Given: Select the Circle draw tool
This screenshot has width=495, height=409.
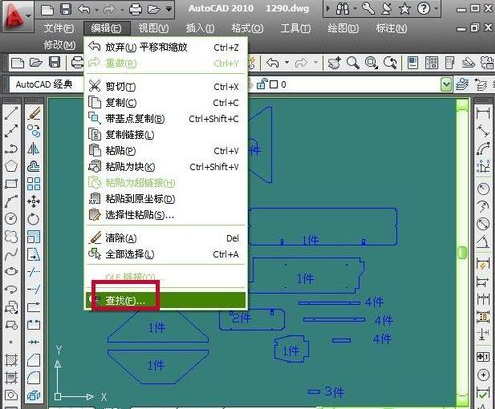Looking at the screenshot, I should click(11, 219).
